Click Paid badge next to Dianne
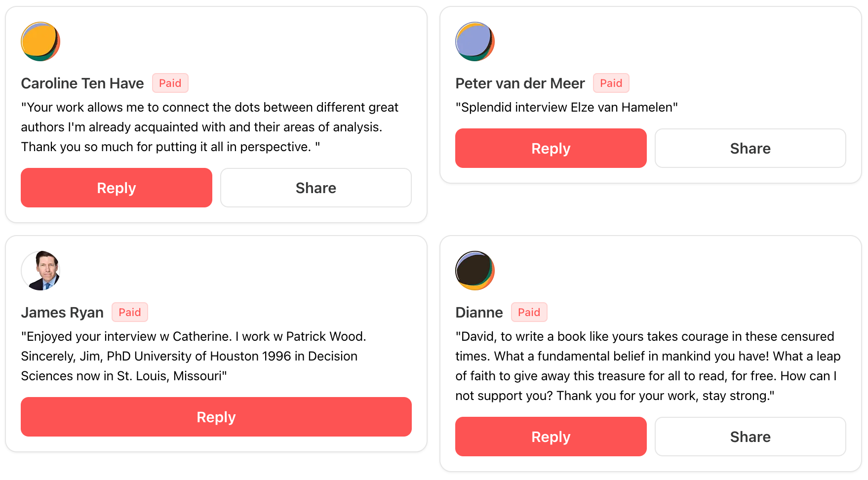Screen dimensions: 868x480 coord(529,312)
